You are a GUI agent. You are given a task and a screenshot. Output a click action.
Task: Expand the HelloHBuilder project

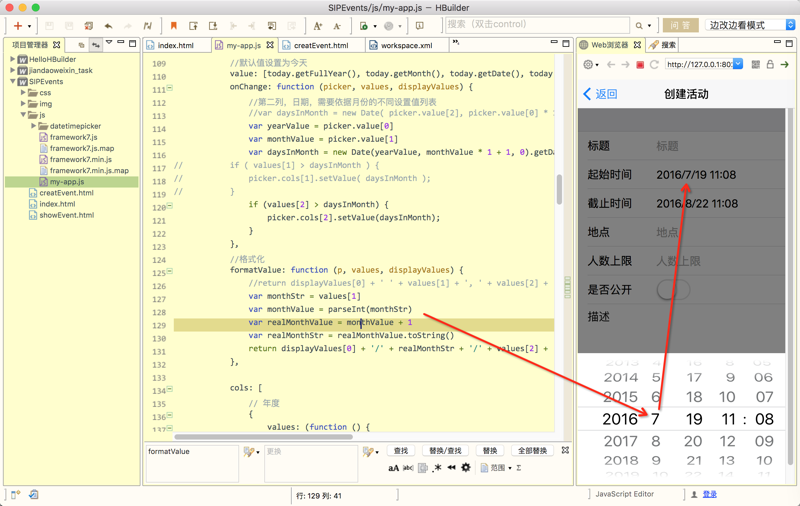point(13,59)
